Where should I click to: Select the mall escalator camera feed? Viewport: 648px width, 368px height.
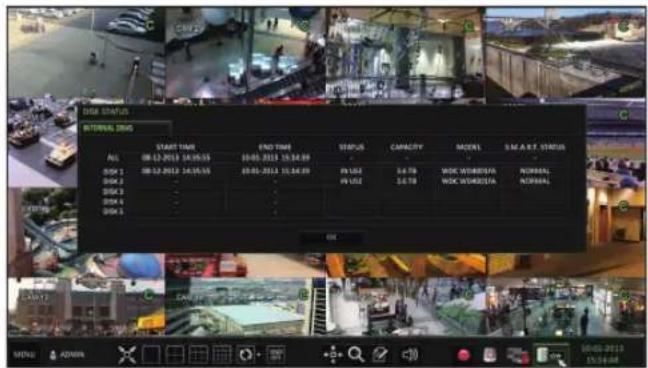click(x=245, y=53)
